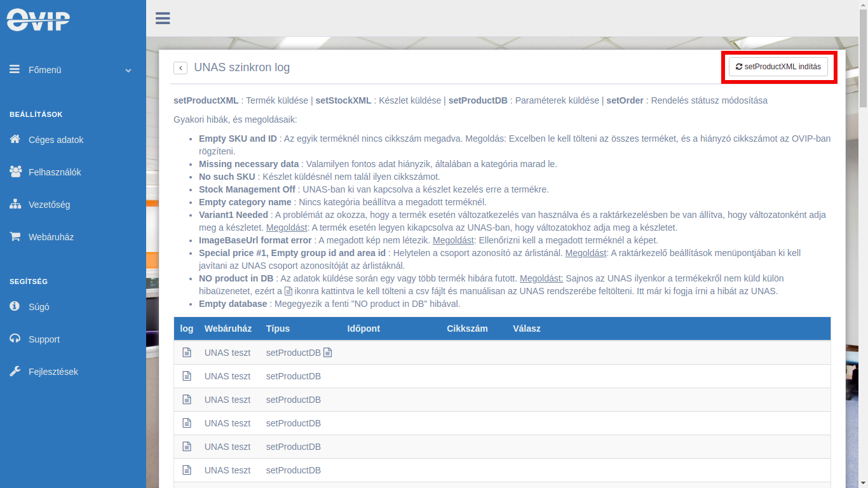Click the 'BEÁLLÍTÁSOK' sidebar heading
Screen dimensions: 868x488
(36, 114)
